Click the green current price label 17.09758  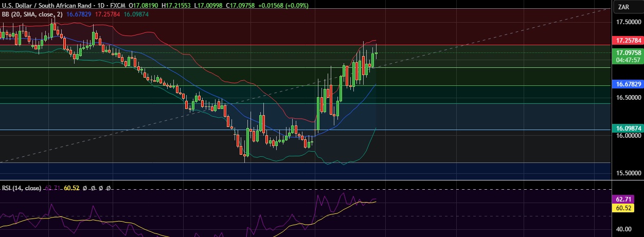coord(627,53)
